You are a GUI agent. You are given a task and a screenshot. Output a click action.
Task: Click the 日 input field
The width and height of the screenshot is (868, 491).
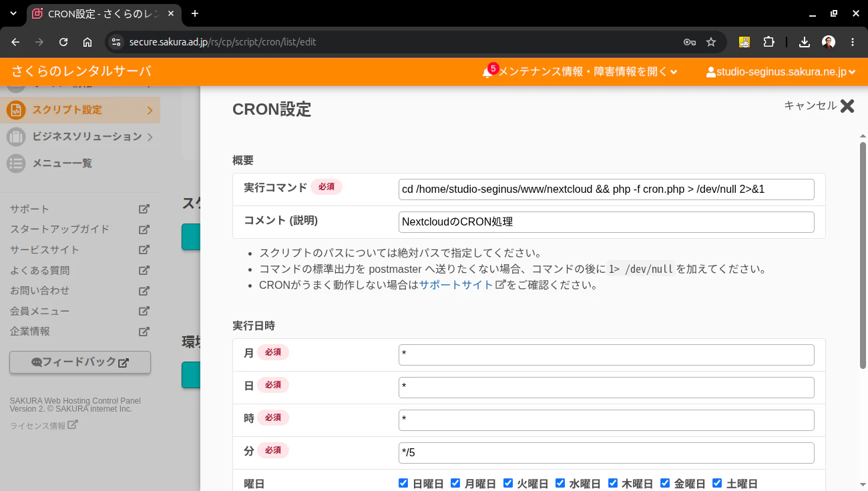click(x=606, y=388)
